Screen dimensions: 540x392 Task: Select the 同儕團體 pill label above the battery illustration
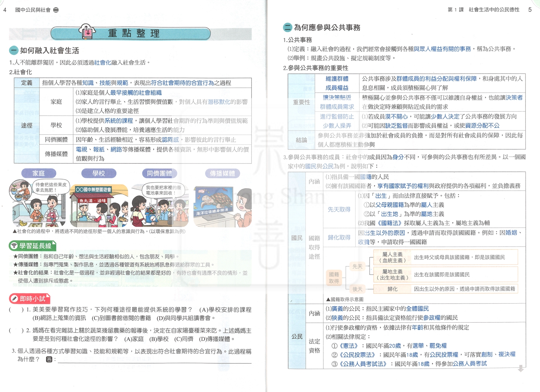[x=159, y=173]
